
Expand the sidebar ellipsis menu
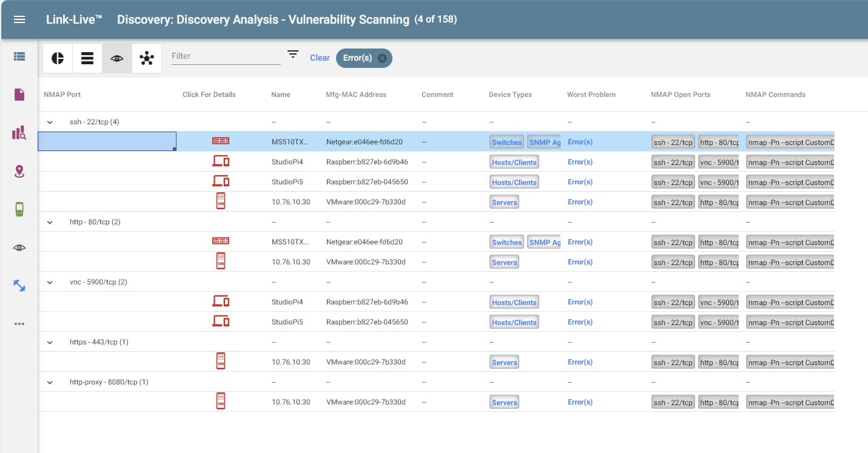click(18, 323)
